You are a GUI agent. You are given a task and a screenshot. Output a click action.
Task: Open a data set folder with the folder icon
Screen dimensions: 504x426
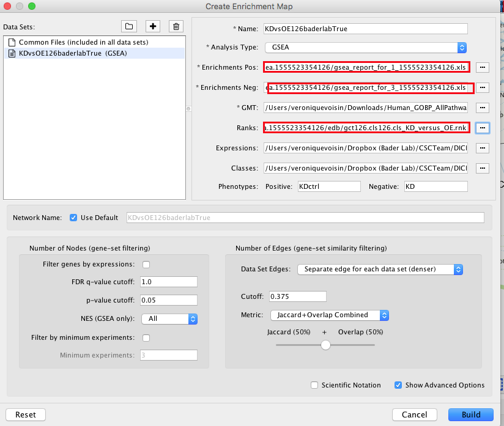(x=128, y=26)
